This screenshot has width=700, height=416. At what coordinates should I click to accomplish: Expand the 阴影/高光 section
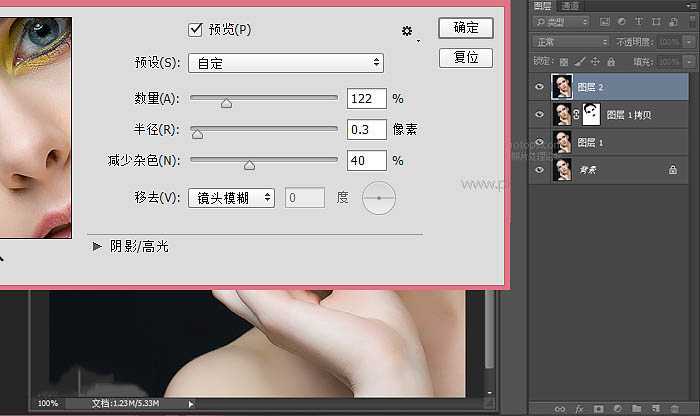[x=97, y=246]
